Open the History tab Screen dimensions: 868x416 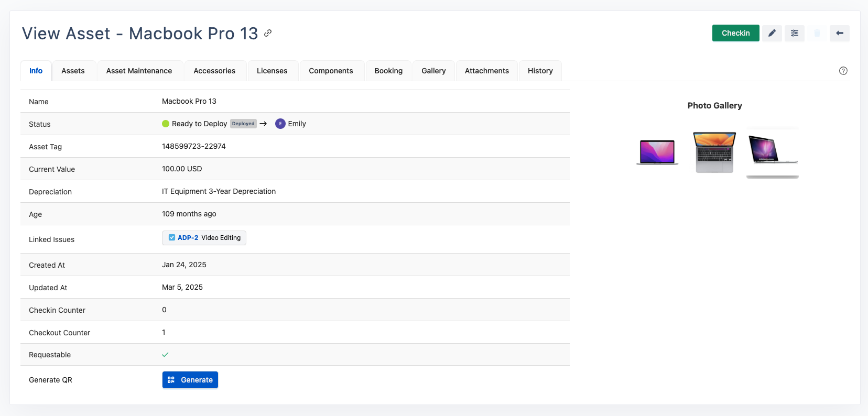pos(540,71)
